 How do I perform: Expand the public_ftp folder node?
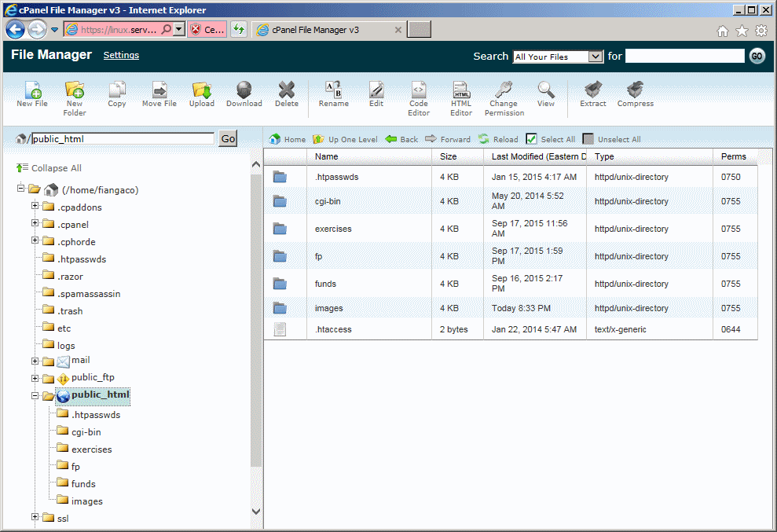tap(35, 378)
